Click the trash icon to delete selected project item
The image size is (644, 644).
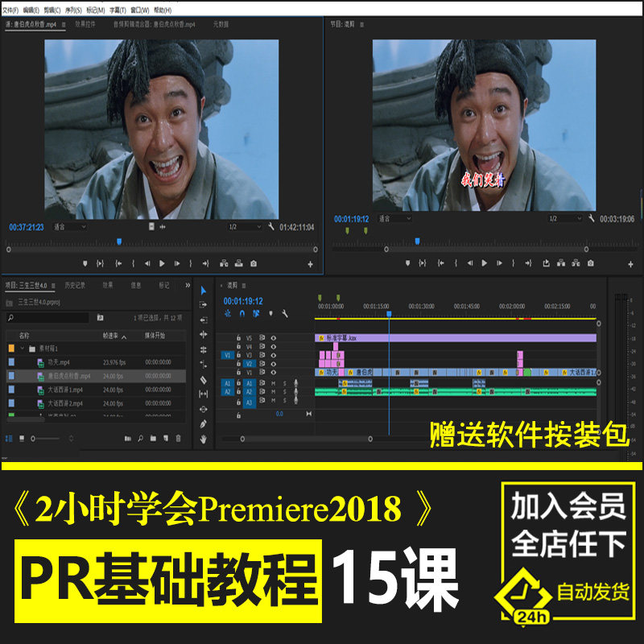tap(180, 439)
